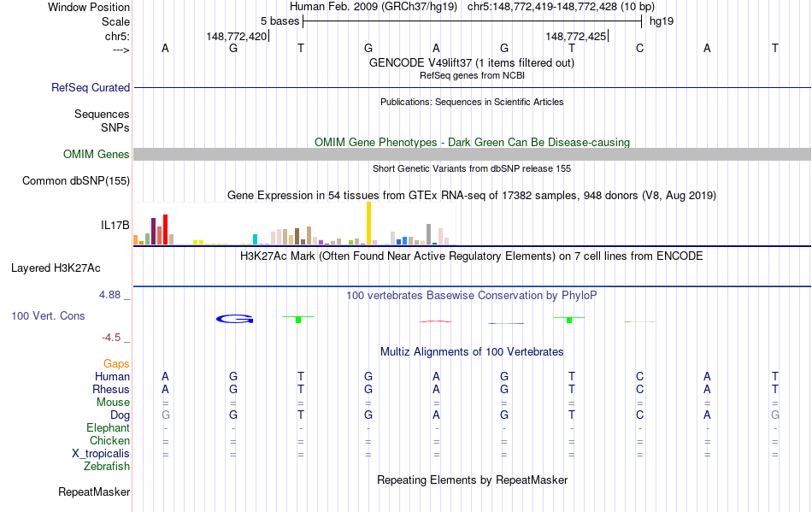Click the Common dbSNP(155) track label
The width and height of the screenshot is (812, 512).
[75, 180]
